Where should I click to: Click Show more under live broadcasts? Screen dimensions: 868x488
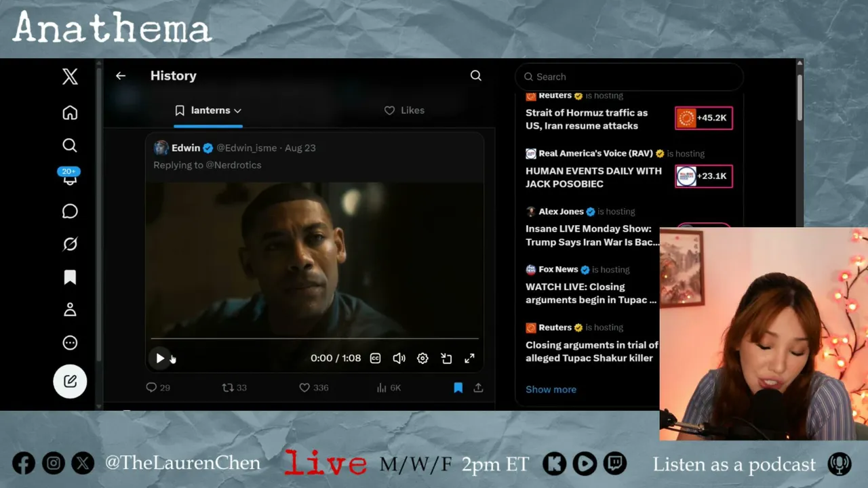pos(551,390)
